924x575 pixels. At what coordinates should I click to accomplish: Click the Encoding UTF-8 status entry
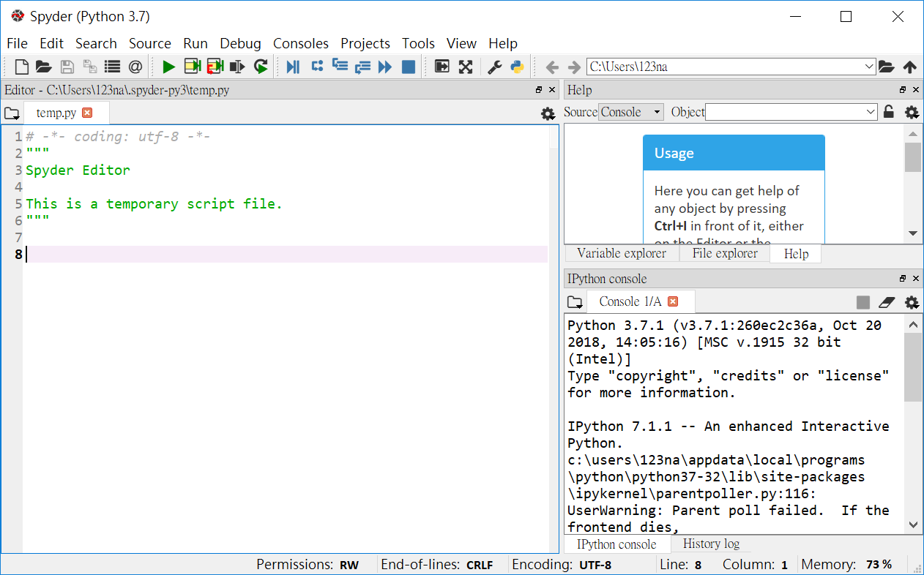point(562,565)
